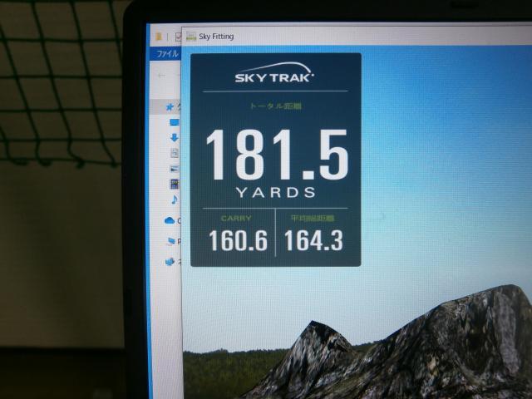The width and height of the screenshot is (532, 399).
Task: Click the 164.3 average distance value
Action: (313, 240)
